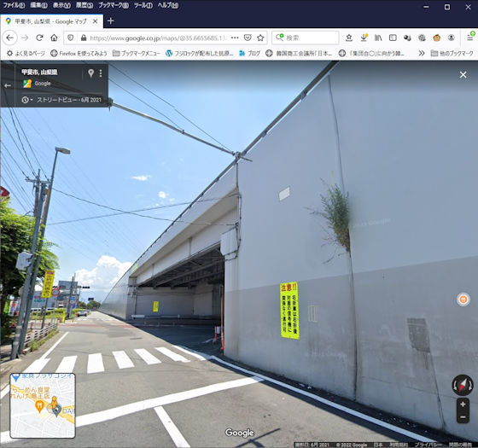This screenshot has height=448, width=478.
Task: Open the ブックマーク menu in the menu bar
Action: coord(113,5)
